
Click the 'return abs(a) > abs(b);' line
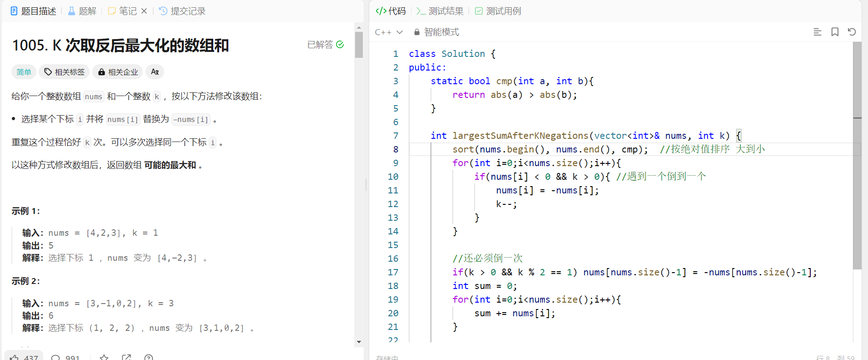pos(515,95)
